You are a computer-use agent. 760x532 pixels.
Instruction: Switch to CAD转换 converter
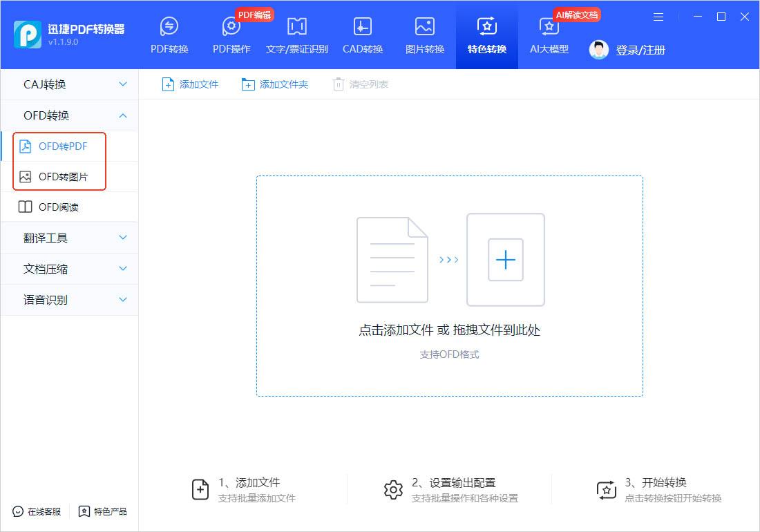pos(362,35)
